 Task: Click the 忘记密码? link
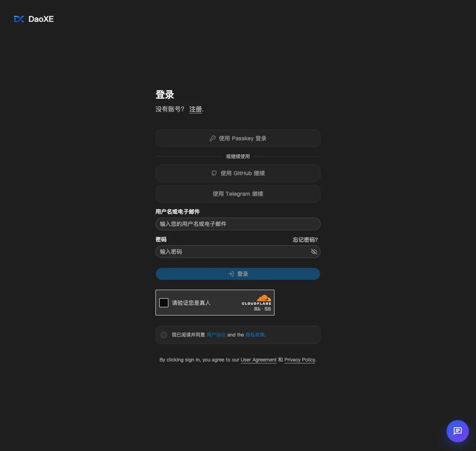(305, 240)
